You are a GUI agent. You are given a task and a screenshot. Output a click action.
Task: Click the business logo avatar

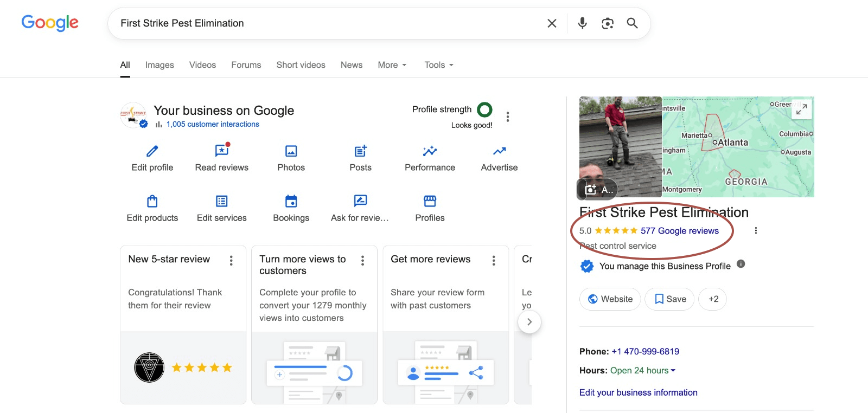click(x=133, y=115)
